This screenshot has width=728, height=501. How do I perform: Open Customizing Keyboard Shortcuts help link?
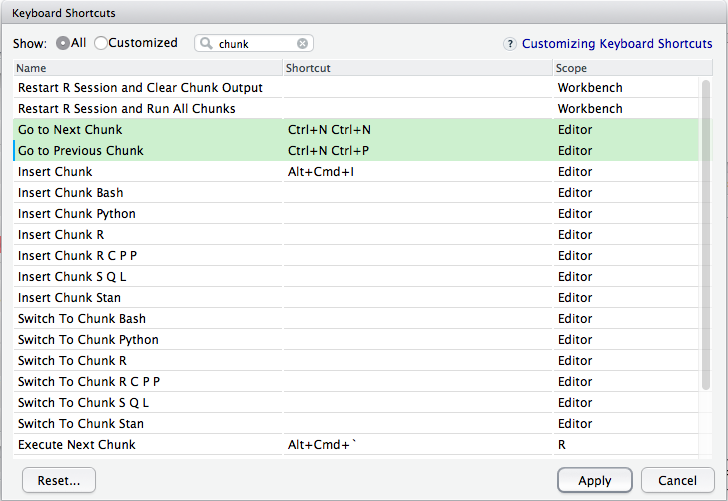(x=617, y=44)
